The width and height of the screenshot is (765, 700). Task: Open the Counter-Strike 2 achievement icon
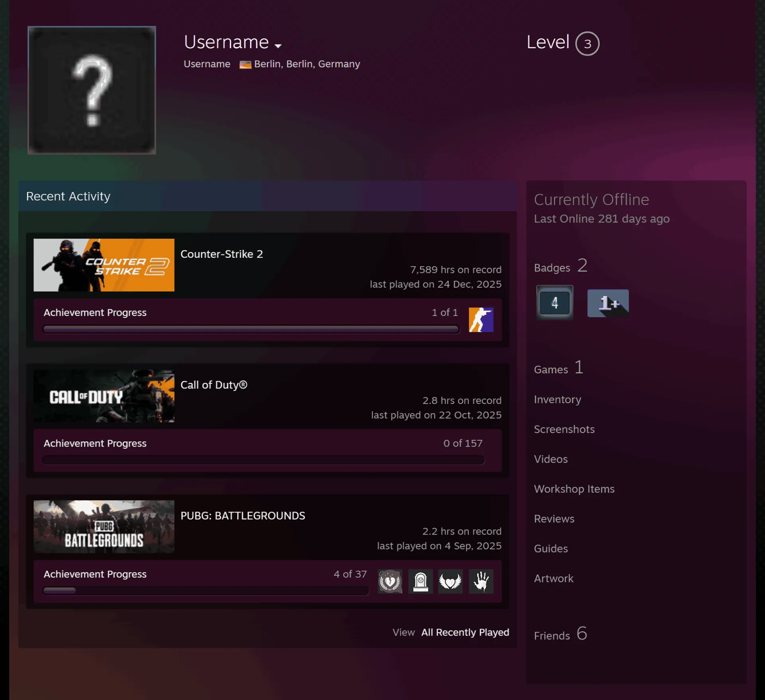(481, 320)
